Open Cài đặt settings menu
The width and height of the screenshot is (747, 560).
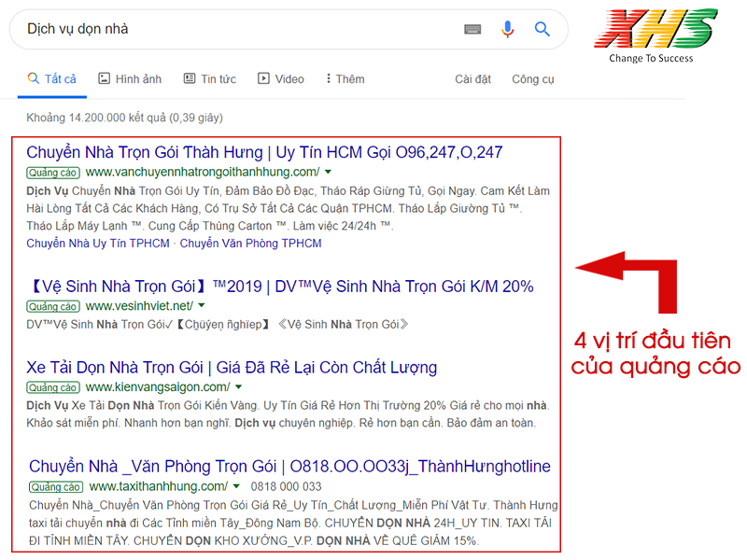tap(473, 79)
